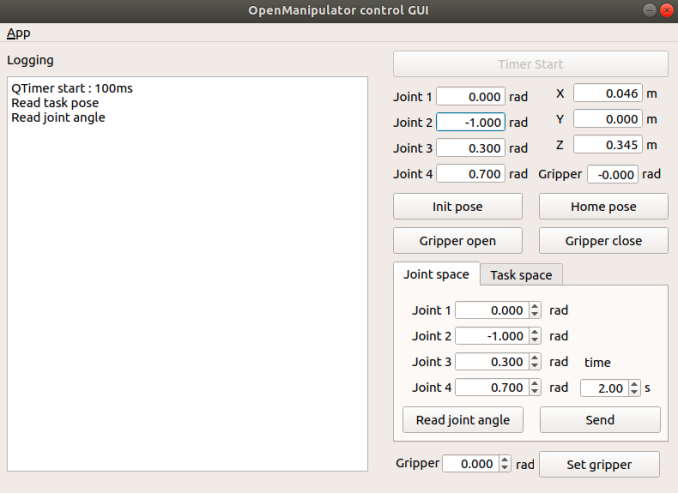The image size is (678, 493).
Task: Send joint space command
Action: pyautogui.click(x=600, y=420)
